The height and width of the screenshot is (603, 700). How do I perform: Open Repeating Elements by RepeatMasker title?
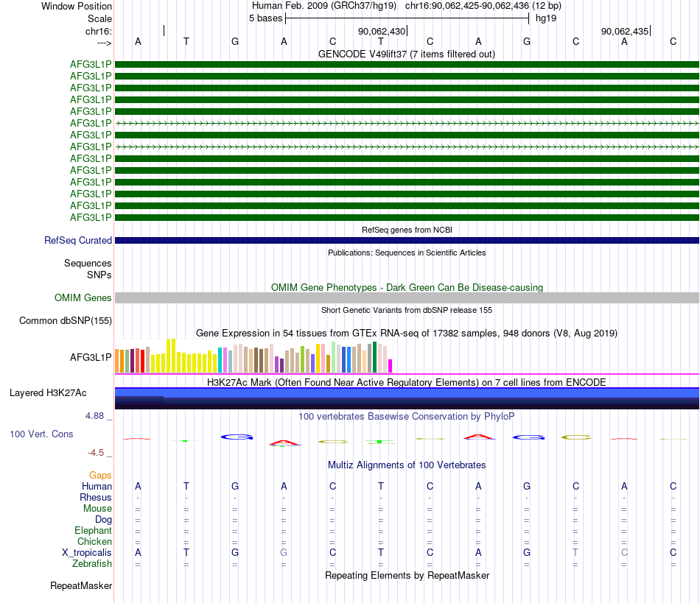click(x=407, y=575)
